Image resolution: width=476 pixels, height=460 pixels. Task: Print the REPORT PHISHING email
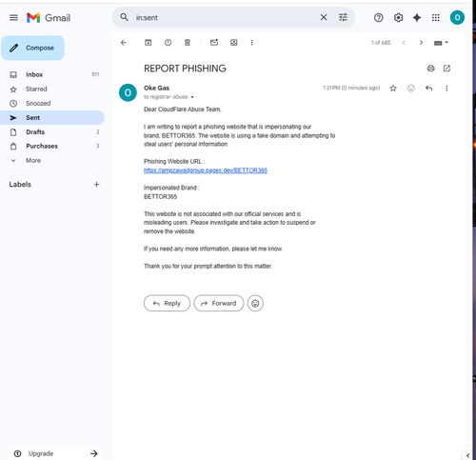click(430, 69)
